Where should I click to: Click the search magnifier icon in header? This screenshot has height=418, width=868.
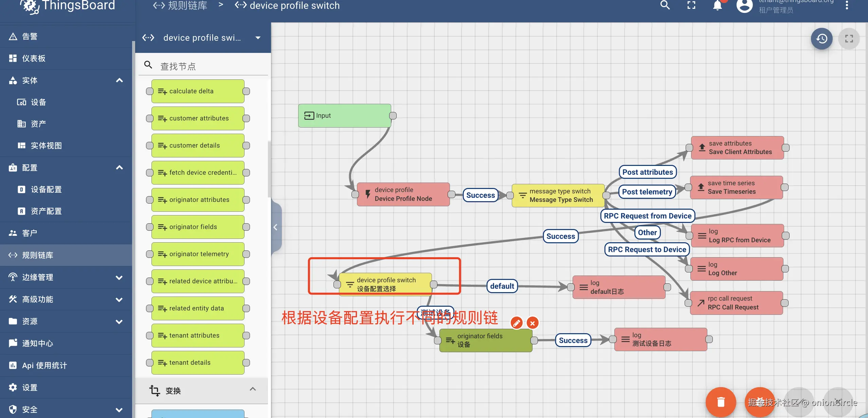665,5
